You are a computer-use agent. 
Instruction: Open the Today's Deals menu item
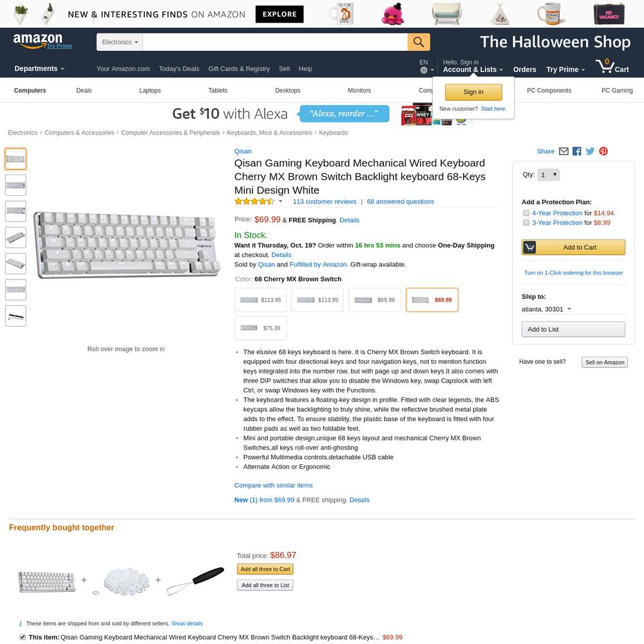pos(179,69)
